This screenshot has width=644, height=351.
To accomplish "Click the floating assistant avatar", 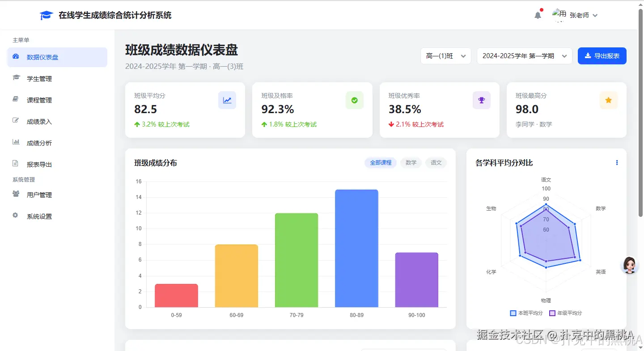I will (x=630, y=265).
